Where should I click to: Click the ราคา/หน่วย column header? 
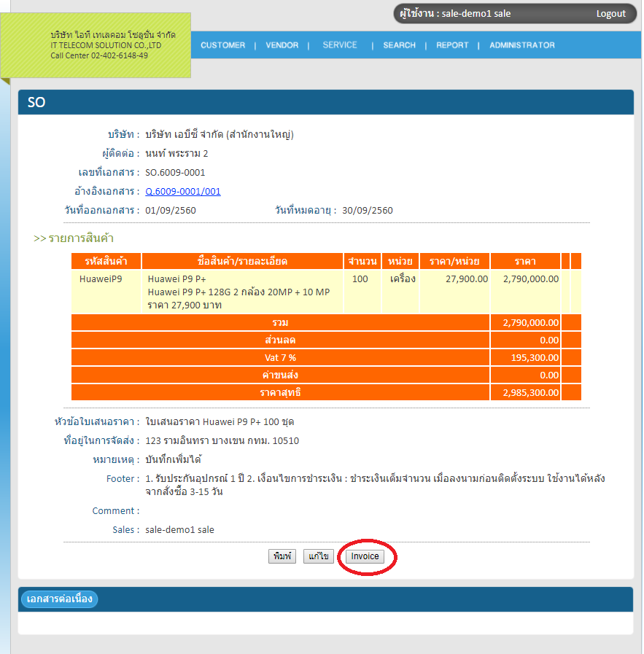(x=454, y=262)
